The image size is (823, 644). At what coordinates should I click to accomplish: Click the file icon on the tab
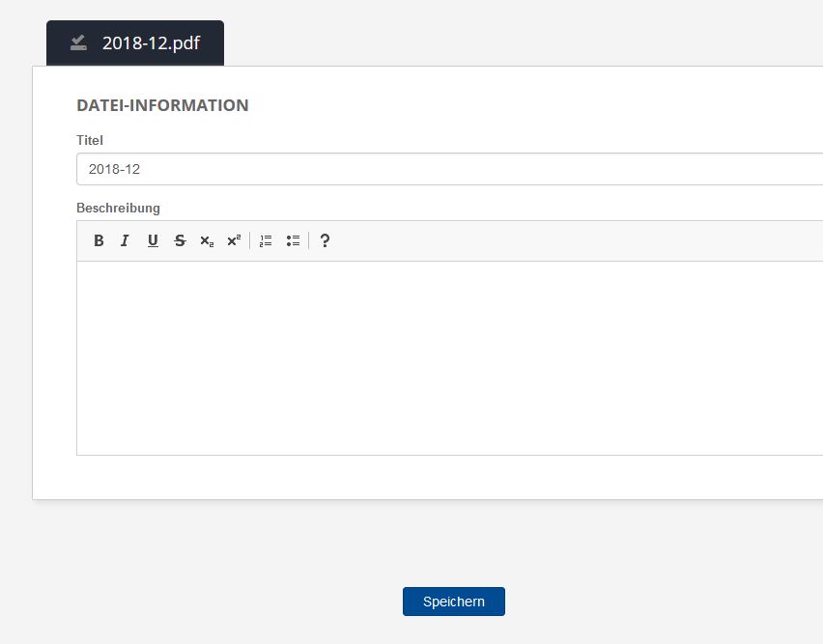coord(79,42)
